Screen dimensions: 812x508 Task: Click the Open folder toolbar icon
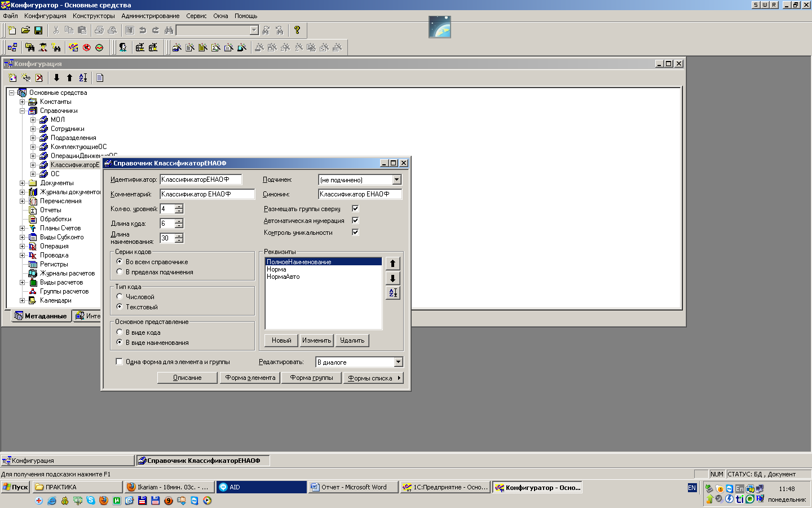[x=25, y=30]
